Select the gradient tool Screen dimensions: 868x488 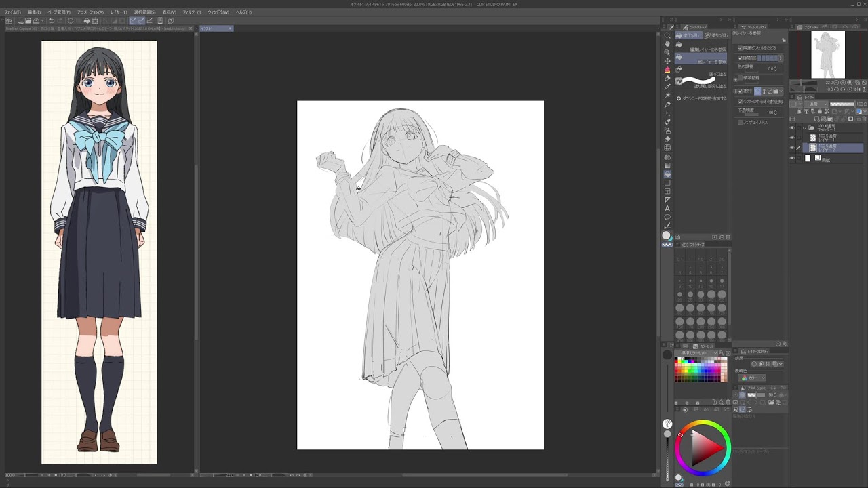(x=667, y=165)
